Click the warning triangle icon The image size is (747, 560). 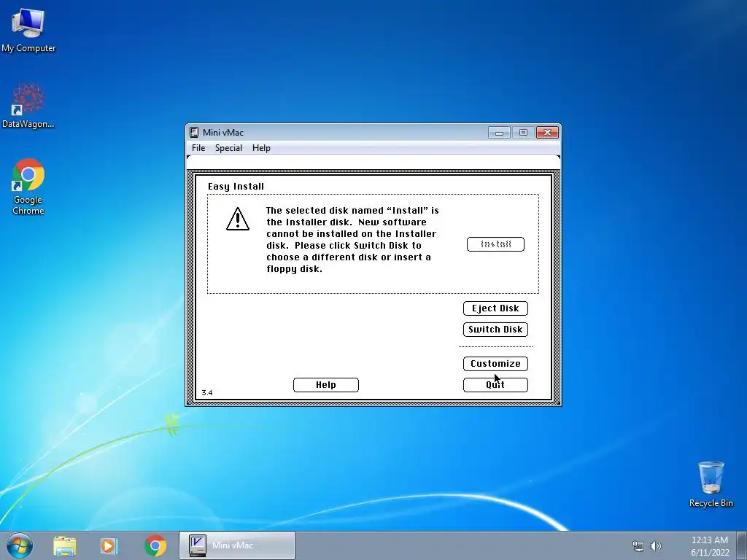[238, 219]
